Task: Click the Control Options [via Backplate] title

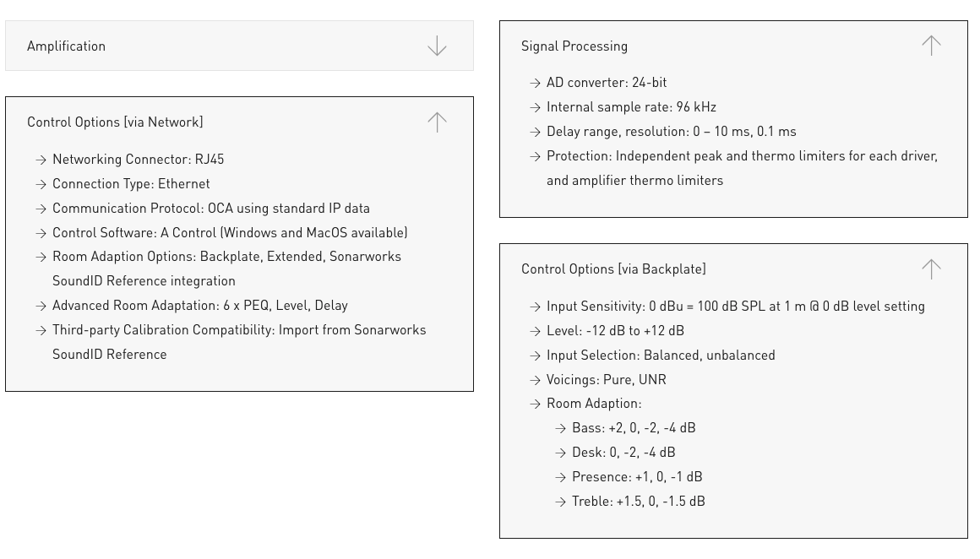Action: (613, 269)
